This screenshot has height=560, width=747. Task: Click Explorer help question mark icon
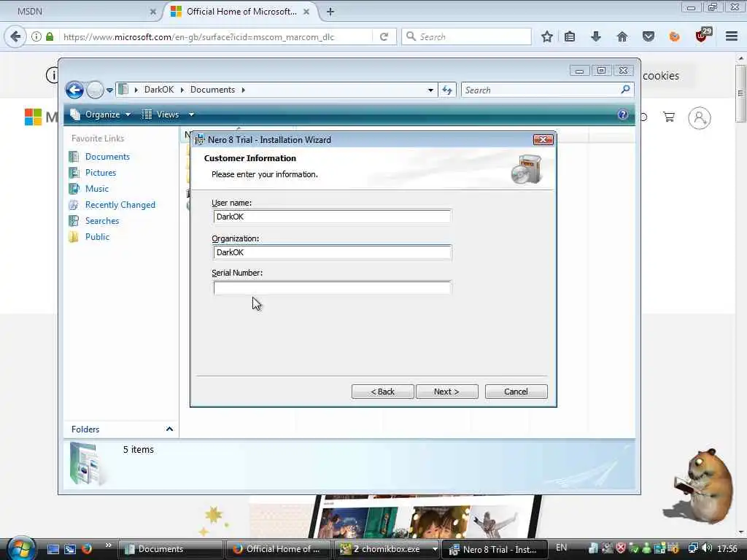coord(623,114)
